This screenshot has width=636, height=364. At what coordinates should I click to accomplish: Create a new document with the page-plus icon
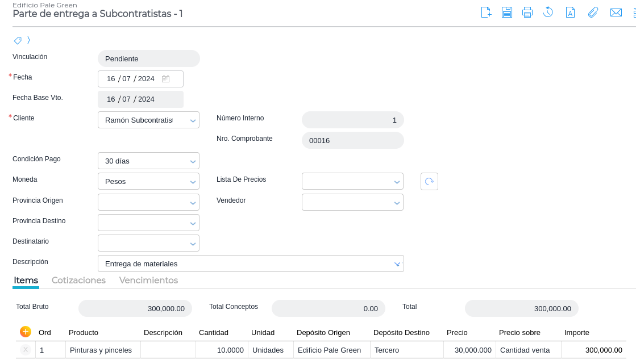point(486,12)
